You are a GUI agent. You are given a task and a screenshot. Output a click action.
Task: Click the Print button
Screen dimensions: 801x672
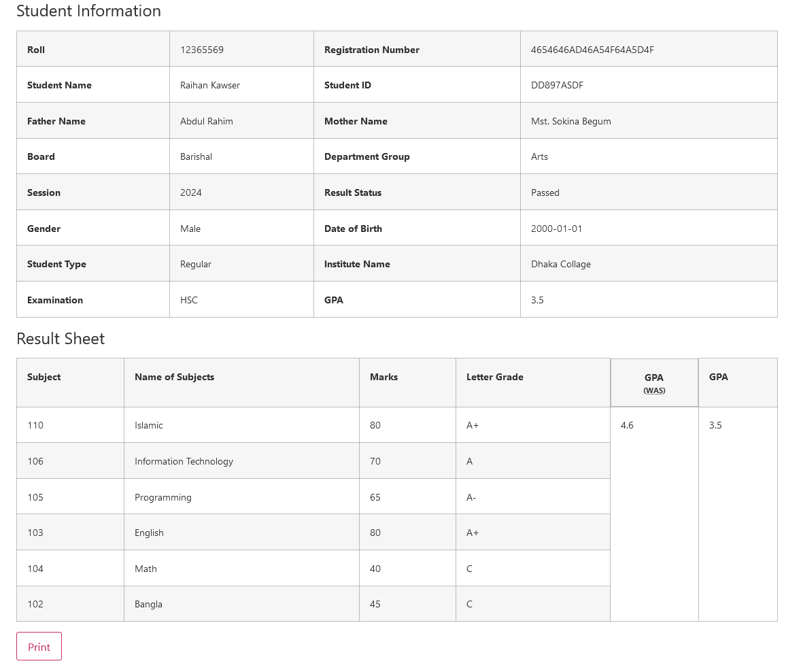click(39, 647)
